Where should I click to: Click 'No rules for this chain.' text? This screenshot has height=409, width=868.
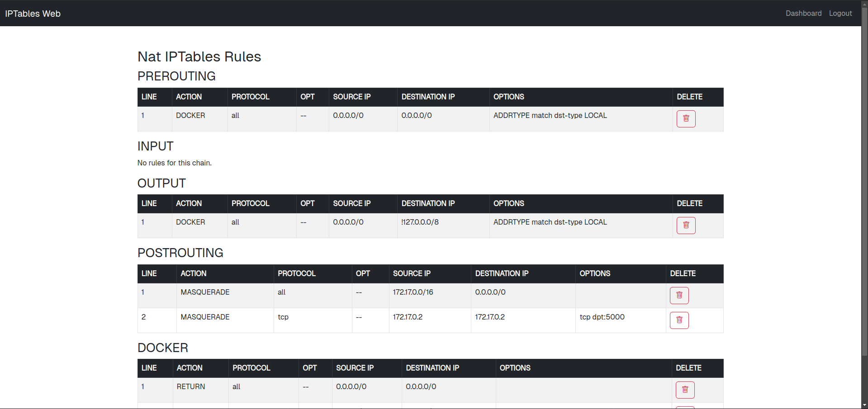point(174,163)
